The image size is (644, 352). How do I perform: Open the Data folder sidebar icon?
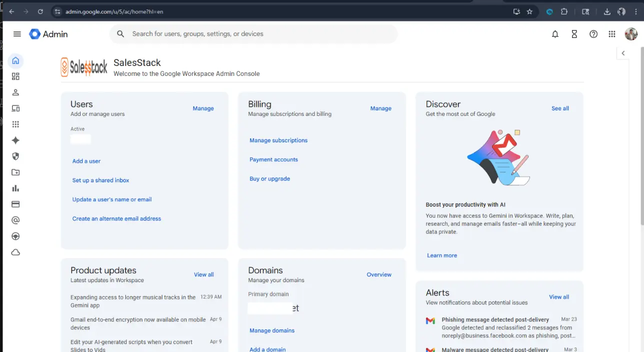15,172
